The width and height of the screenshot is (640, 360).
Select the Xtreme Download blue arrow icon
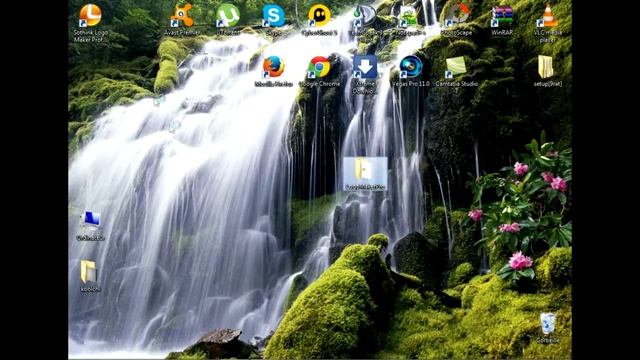365,67
